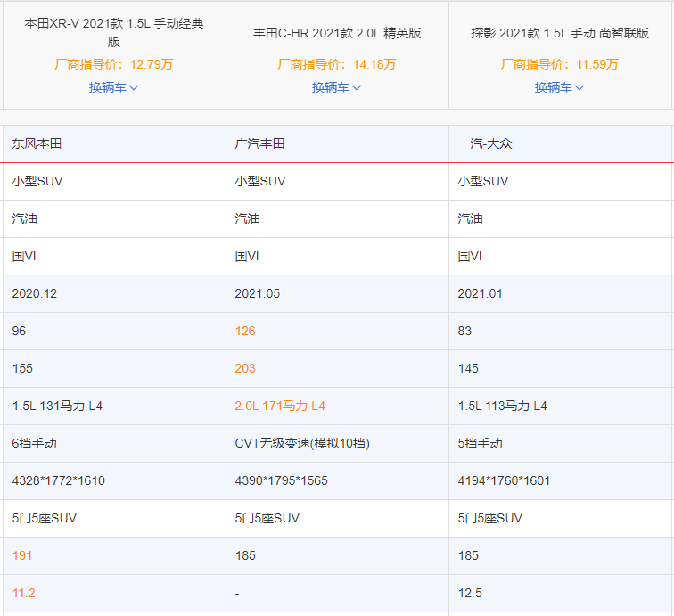Click the 155 torque value
This screenshot has width=674, height=616.
tap(22, 368)
